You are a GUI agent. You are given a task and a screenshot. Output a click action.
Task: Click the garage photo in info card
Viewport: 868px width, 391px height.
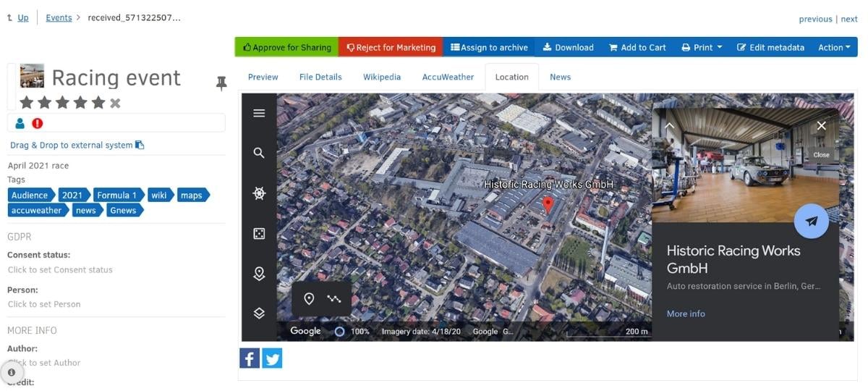pos(745,165)
